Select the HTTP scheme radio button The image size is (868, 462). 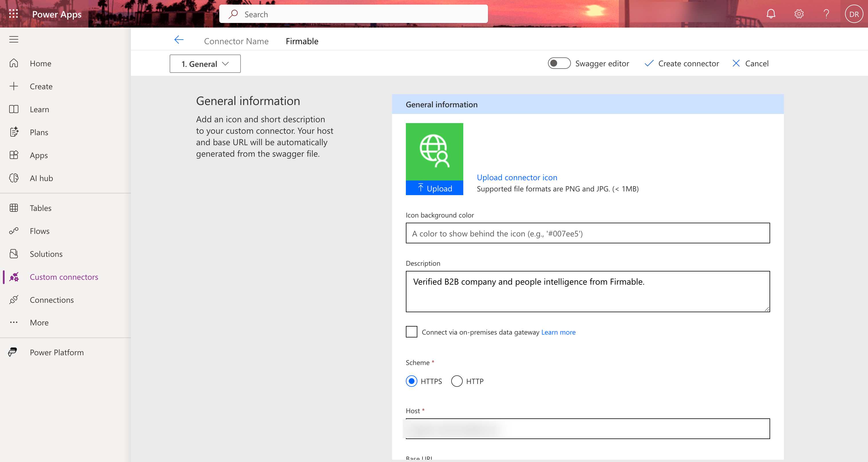tap(457, 381)
